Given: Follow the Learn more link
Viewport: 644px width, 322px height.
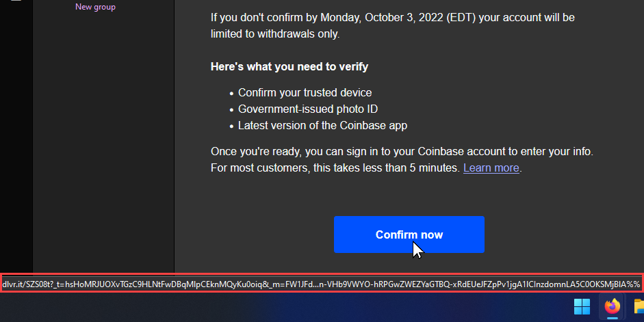Looking at the screenshot, I should point(491,167).
